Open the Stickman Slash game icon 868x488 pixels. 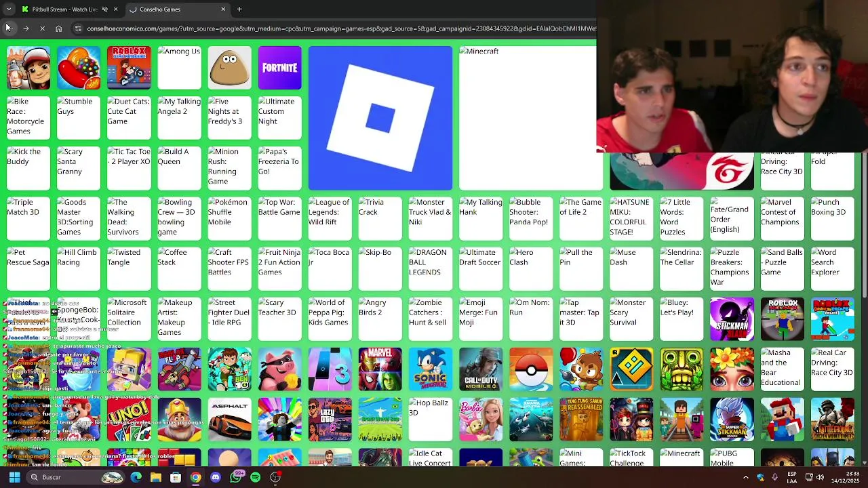[732, 319]
